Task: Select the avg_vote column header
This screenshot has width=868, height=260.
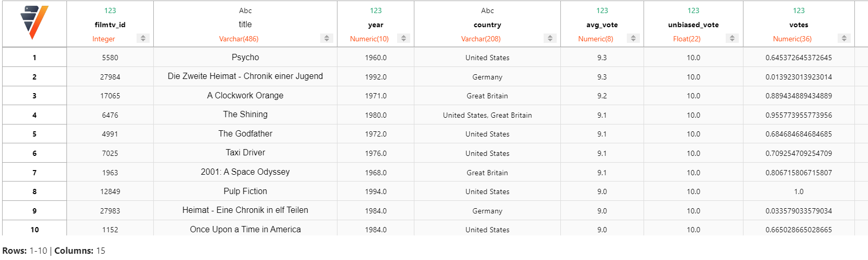Action: click(x=602, y=25)
